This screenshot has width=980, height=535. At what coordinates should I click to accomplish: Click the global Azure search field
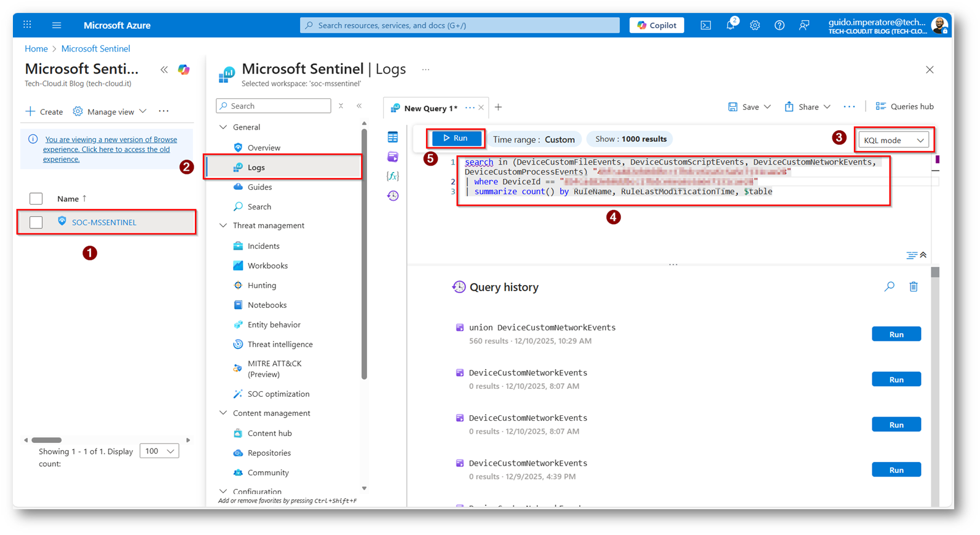pos(460,25)
